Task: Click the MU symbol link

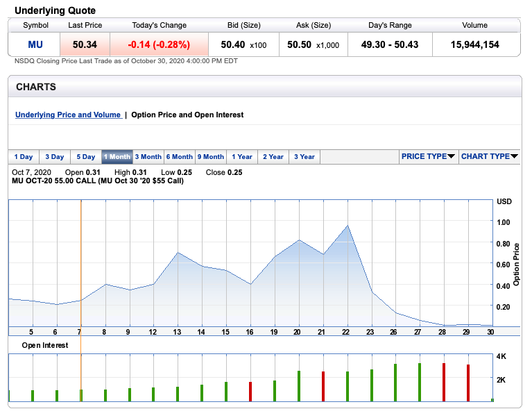Action: pos(35,44)
